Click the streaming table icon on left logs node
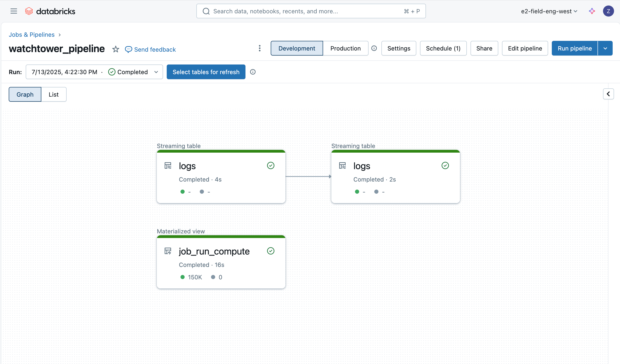This screenshot has width=620, height=364. click(x=168, y=165)
